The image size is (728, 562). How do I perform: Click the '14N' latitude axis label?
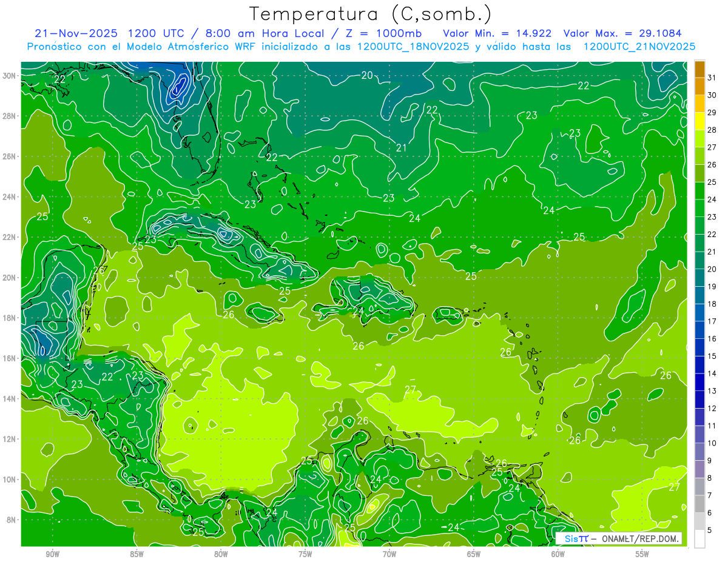point(10,398)
